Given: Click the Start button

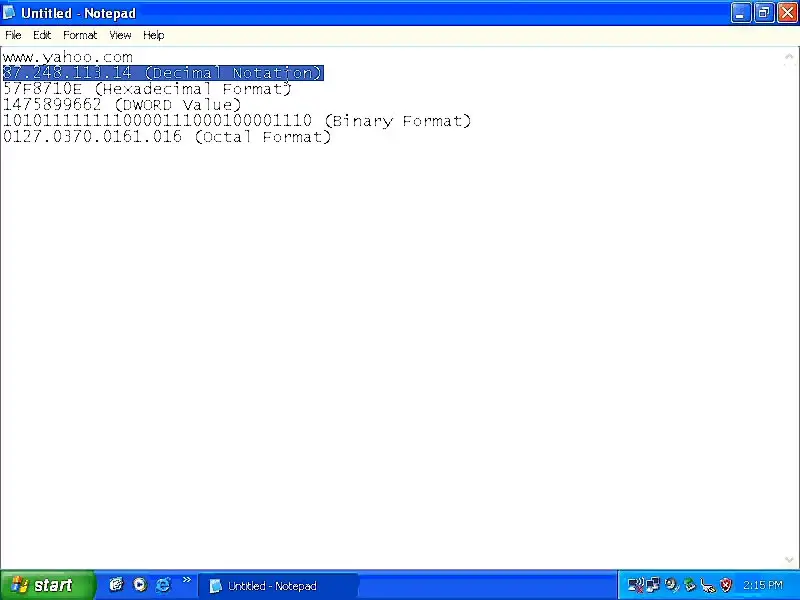Looking at the screenshot, I should point(47,585).
